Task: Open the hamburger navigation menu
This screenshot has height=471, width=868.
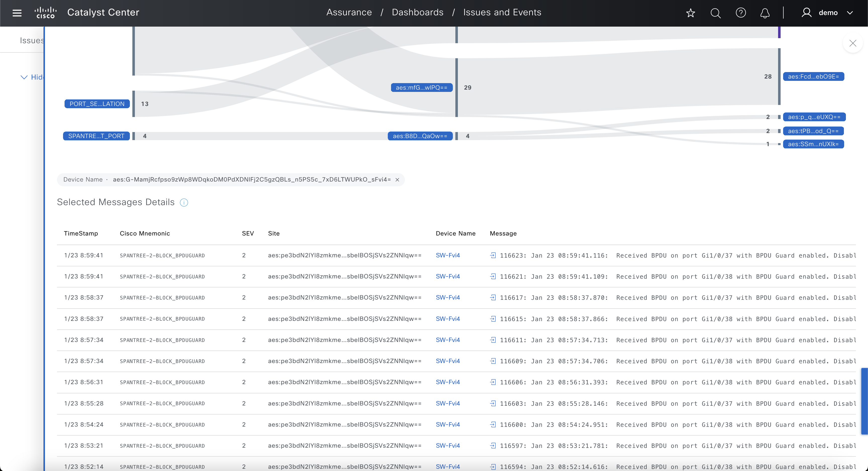Action: (17, 13)
